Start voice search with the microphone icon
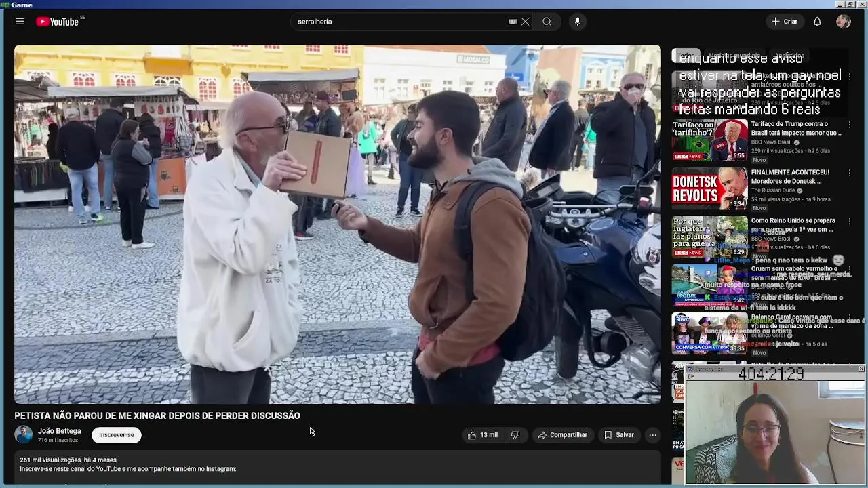Screen dimensions: 868x488 click(x=578, y=22)
